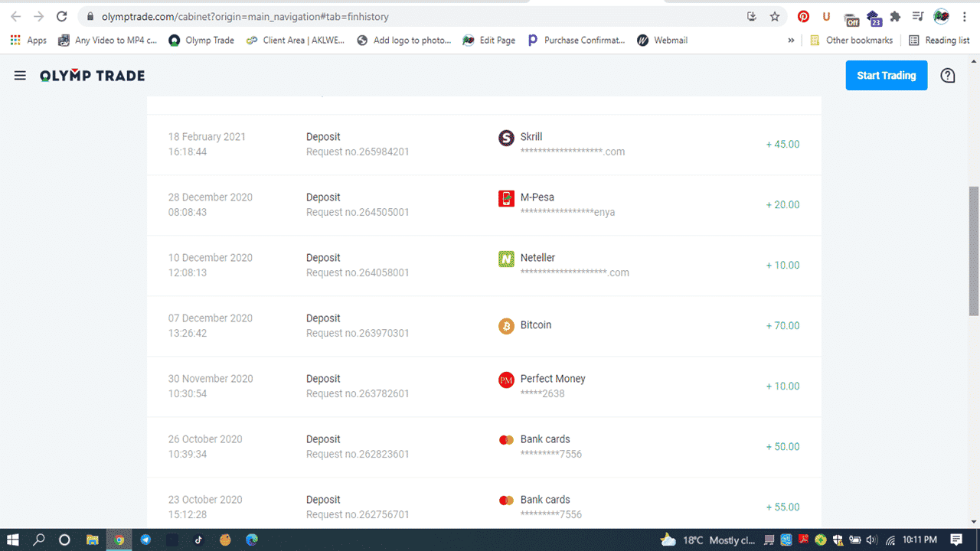Click request number 262823601

coord(358,454)
